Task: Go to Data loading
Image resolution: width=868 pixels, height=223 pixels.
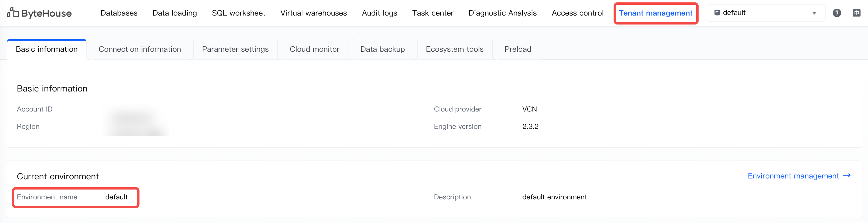Action: pos(174,13)
